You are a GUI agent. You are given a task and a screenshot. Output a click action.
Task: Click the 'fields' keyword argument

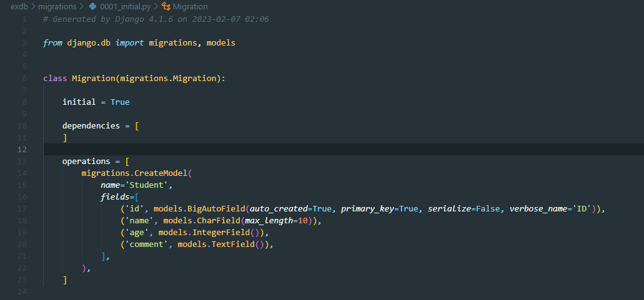tap(115, 196)
